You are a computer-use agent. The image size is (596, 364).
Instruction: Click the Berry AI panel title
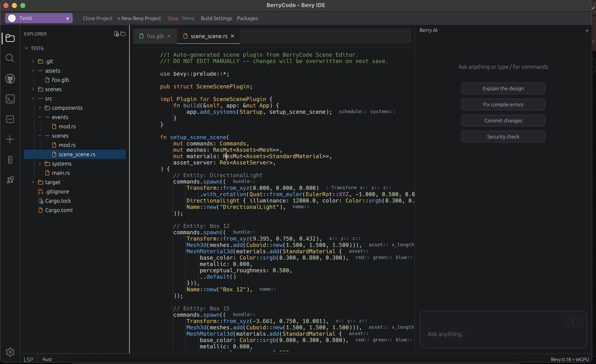tap(428, 30)
